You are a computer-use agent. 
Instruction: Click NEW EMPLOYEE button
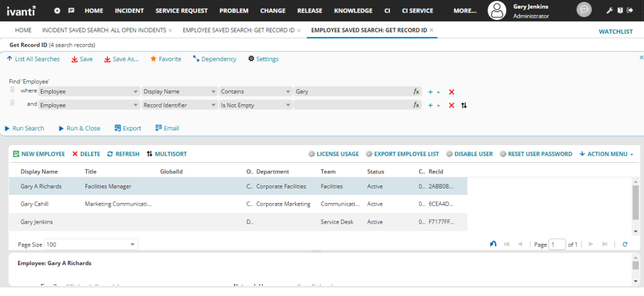click(39, 154)
